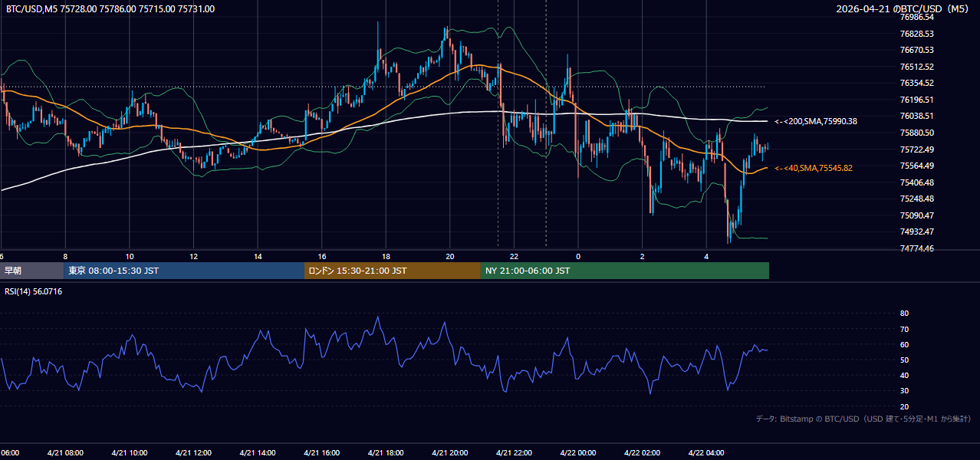Click price axis value 76670.53
The width and height of the screenshot is (980, 460).
[916, 50]
